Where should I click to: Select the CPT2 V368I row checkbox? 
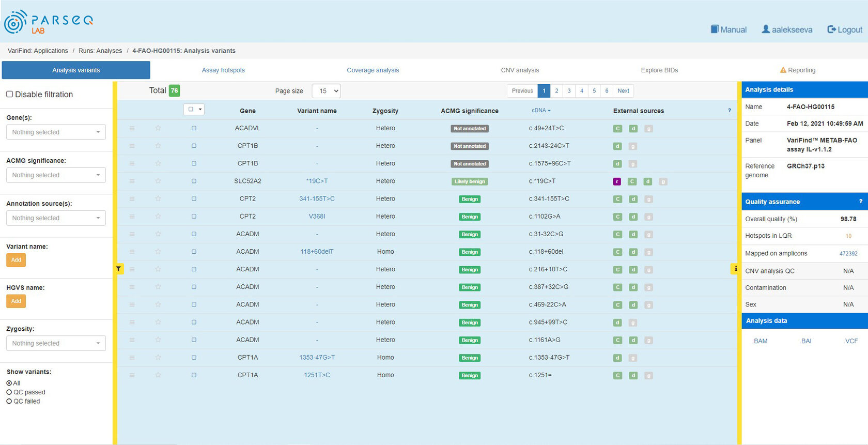coord(194,216)
